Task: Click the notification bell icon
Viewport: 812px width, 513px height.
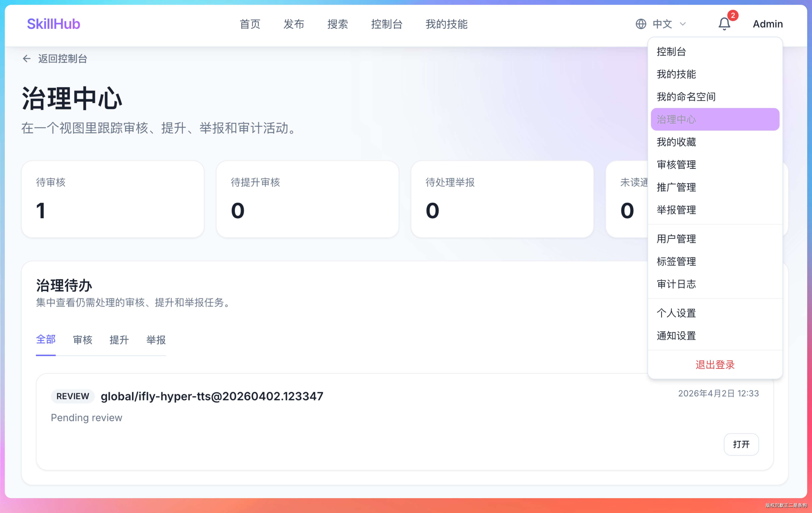Action: pos(724,24)
